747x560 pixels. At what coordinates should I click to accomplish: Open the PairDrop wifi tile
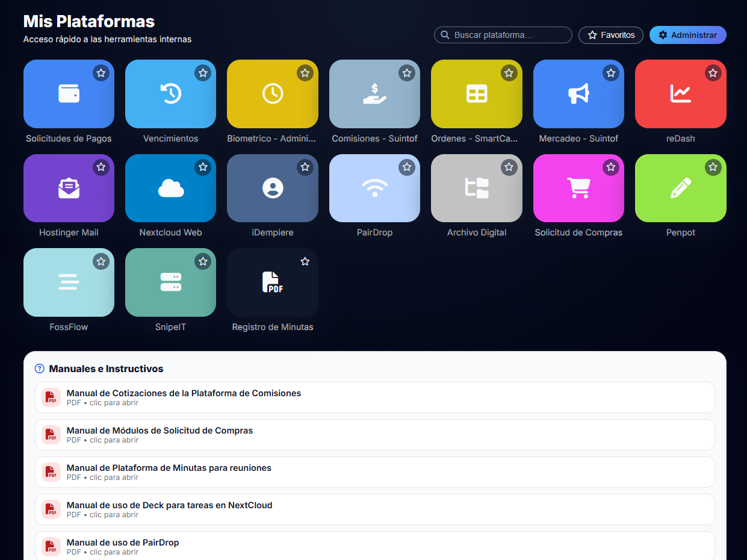coord(374,188)
